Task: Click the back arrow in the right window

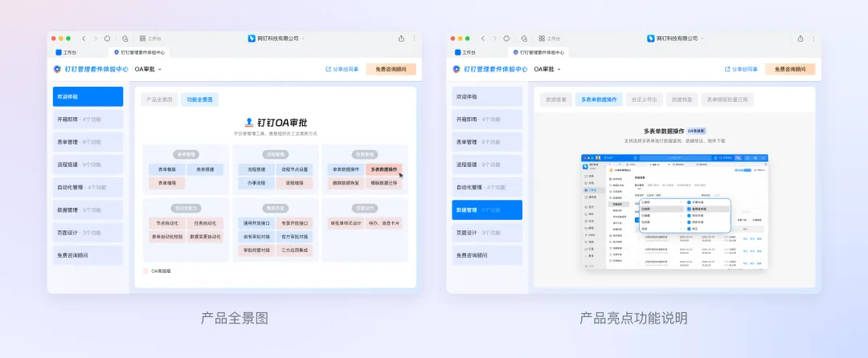Action: [x=483, y=39]
